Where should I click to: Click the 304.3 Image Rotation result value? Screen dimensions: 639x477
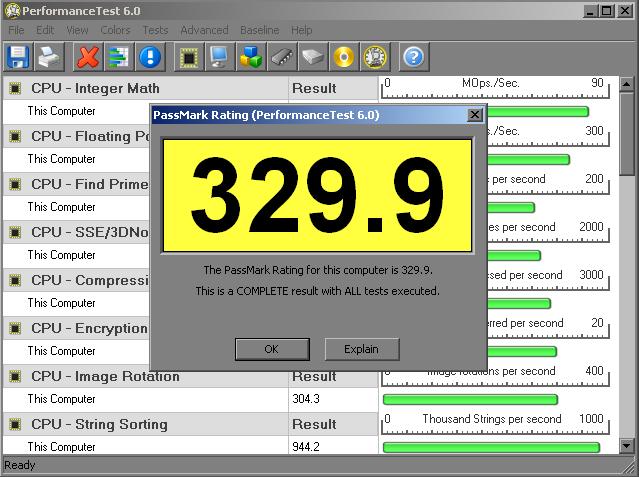pyautogui.click(x=306, y=399)
